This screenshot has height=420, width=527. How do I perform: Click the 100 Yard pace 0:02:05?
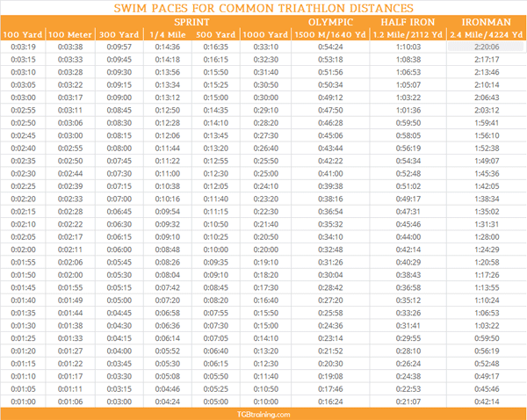coord(23,236)
